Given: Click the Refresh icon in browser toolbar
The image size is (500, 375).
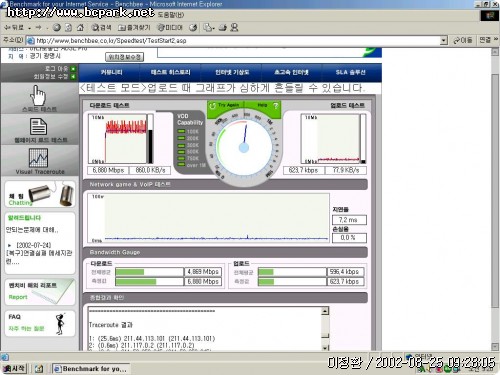Looking at the screenshot, I should tap(68, 28).
